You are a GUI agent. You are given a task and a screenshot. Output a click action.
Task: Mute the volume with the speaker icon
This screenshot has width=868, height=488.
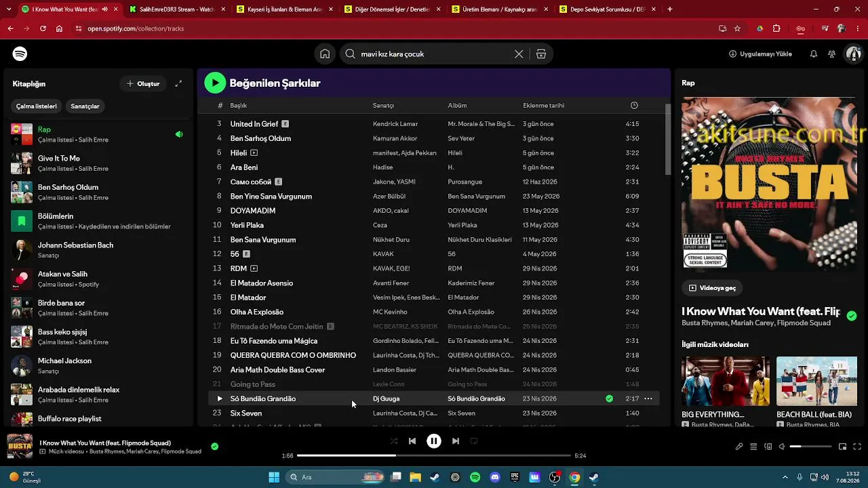coord(782,447)
